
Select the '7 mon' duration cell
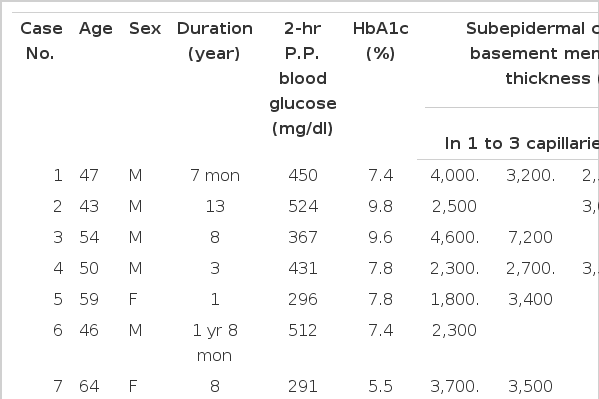pos(215,175)
